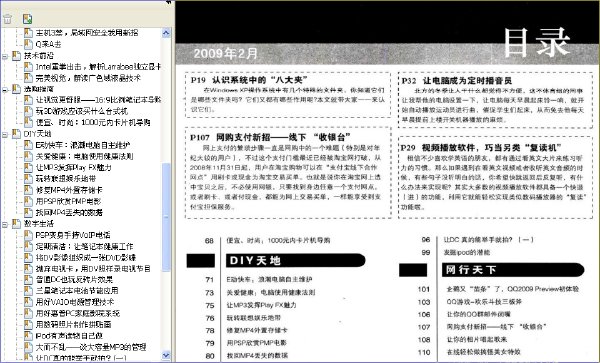Open bookmark 便宜、时尚：1000元内卡片机导购
Image resolution: width=600 pixels, height=363 pixels.
coord(93,123)
